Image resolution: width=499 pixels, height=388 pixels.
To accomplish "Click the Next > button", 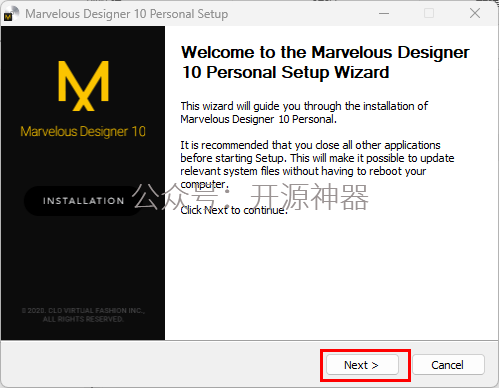I will 362,365.
